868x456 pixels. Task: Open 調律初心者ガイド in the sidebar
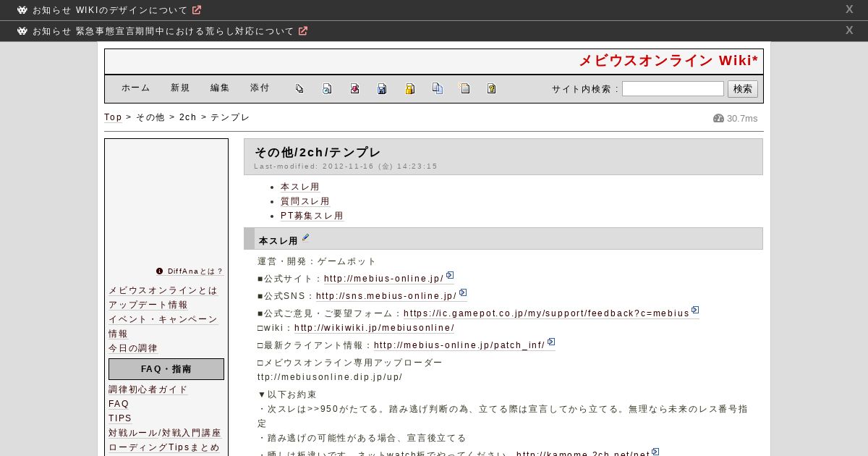(148, 389)
